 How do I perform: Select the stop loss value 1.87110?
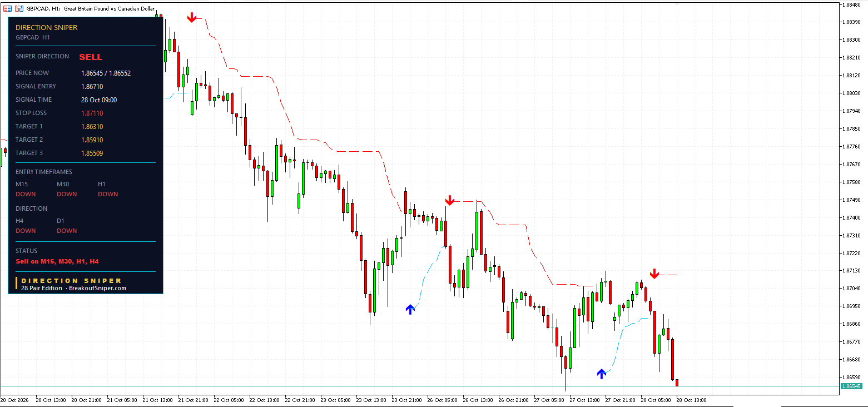click(x=92, y=113)
